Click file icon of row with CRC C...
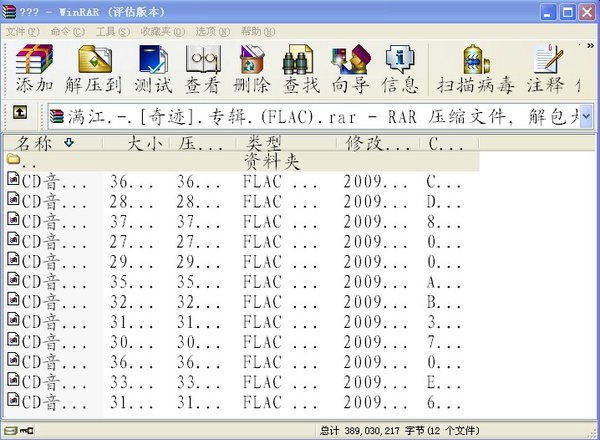Screen dimensions: 600x440 tap(13, 178)
